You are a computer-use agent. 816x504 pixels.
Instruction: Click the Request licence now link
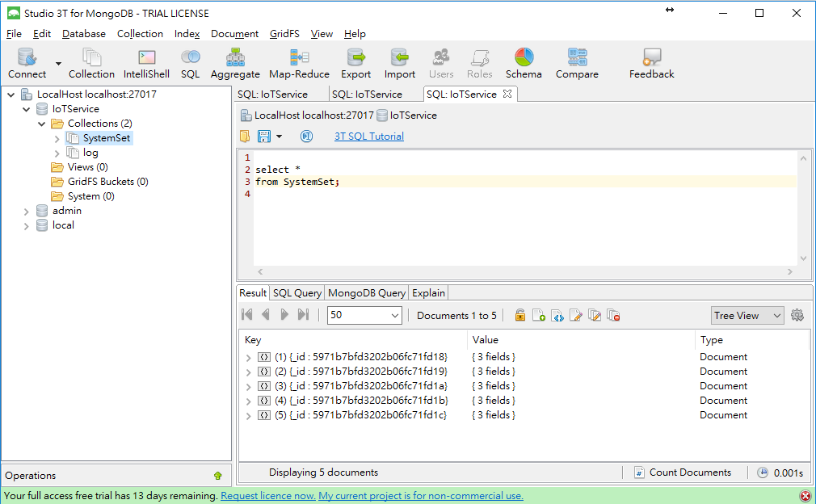[x=267, y=496]
